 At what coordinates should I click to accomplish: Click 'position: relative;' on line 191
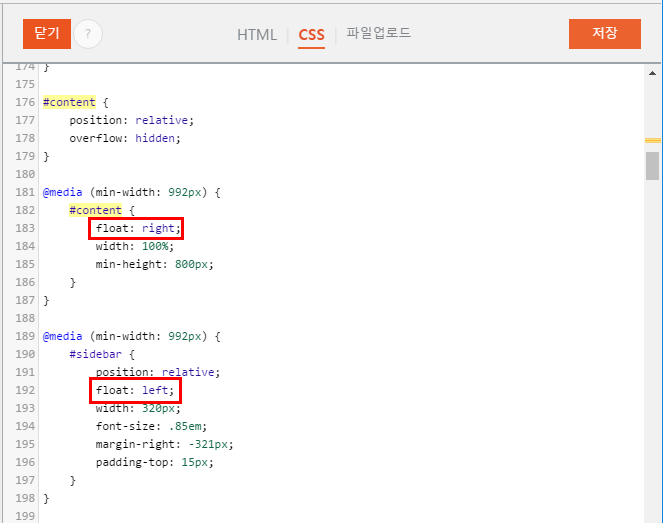(158, 372)
